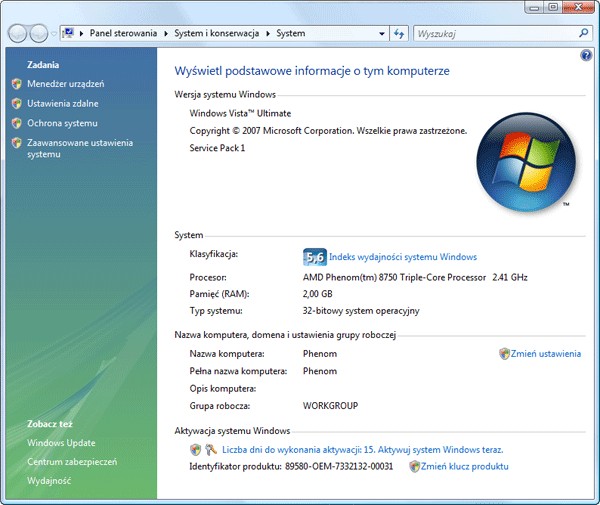600x505 pixels.
Task: Click Zmień ustawienia link
Action: pyautogui.click(x=546, y=354)
